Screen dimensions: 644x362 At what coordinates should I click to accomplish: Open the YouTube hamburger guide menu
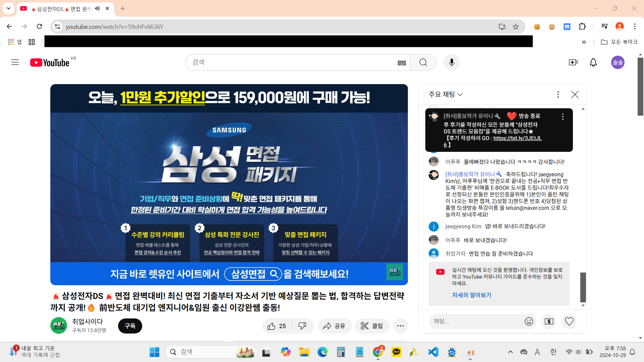[15, 62]
